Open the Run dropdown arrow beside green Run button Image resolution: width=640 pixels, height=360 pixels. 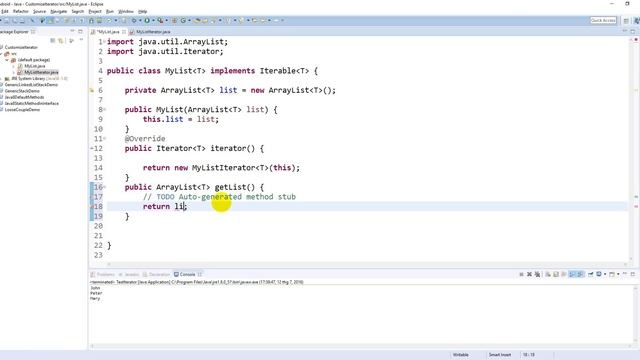pyautogui.click(x=153, y=20)
